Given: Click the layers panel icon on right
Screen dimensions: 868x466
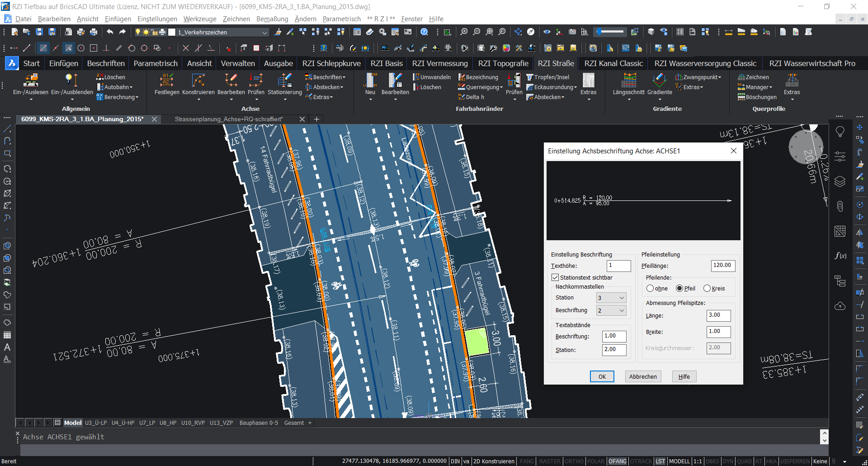Looking at the screenshot, I should coord(840,181).
